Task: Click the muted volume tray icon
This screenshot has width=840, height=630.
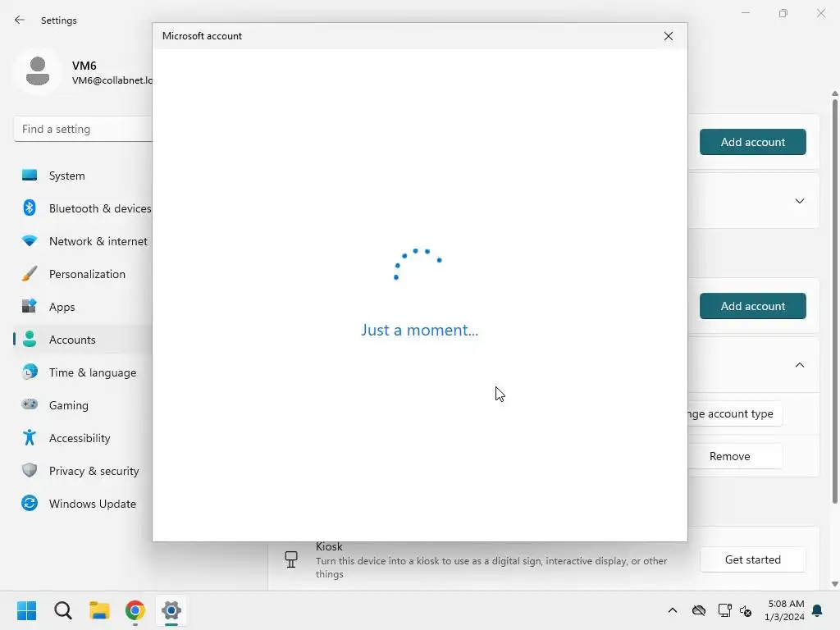Action: pos(745,610)
